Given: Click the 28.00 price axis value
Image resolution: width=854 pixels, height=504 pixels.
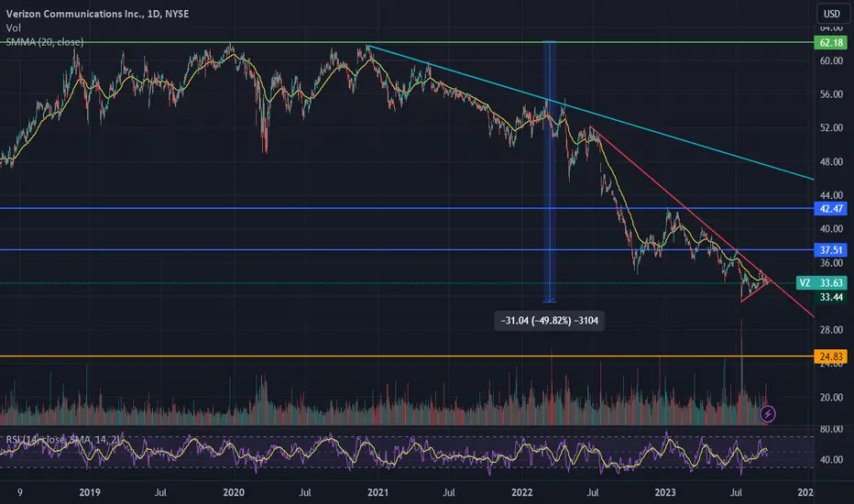Looking at the screenshot, I should coord(832,330).
